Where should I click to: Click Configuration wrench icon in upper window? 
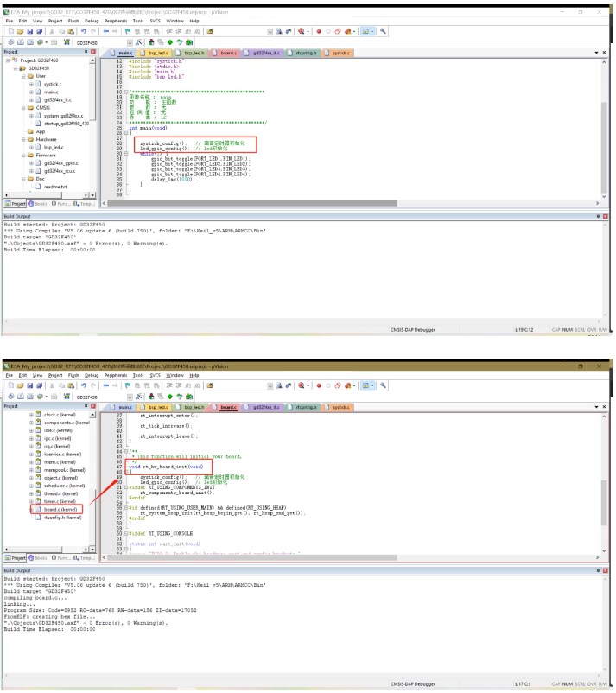[383, 31]
